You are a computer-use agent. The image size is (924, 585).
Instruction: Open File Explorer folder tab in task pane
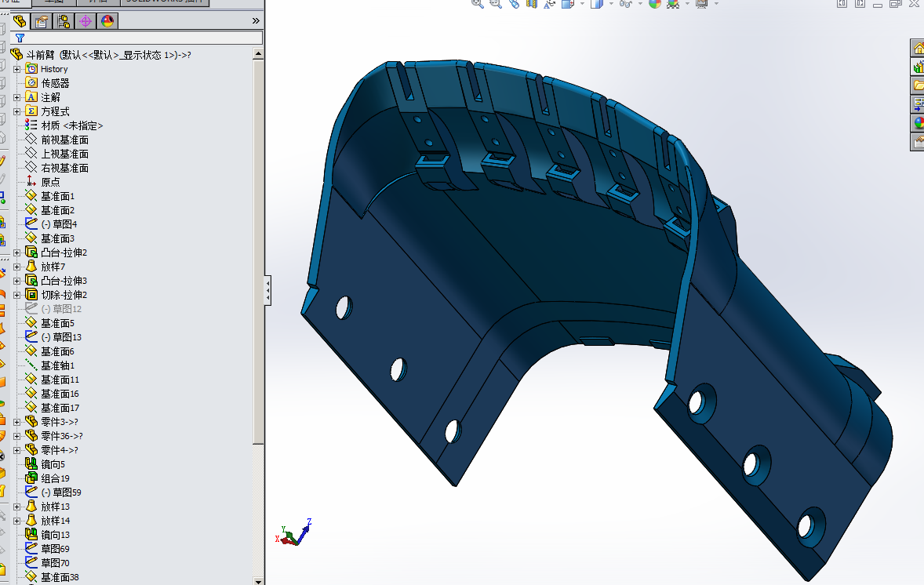(917, 85)
